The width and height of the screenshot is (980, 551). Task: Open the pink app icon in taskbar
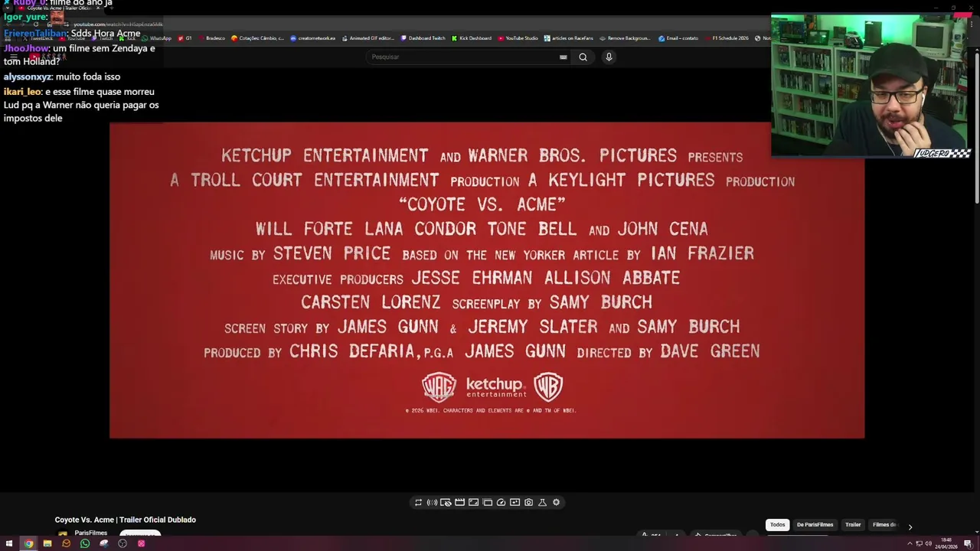[x=141, y=543]
